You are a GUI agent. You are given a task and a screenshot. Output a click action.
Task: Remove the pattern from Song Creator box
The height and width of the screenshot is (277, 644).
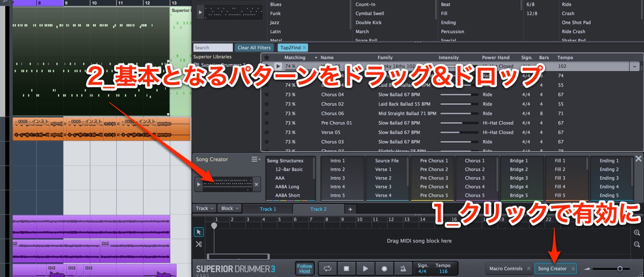256,185
